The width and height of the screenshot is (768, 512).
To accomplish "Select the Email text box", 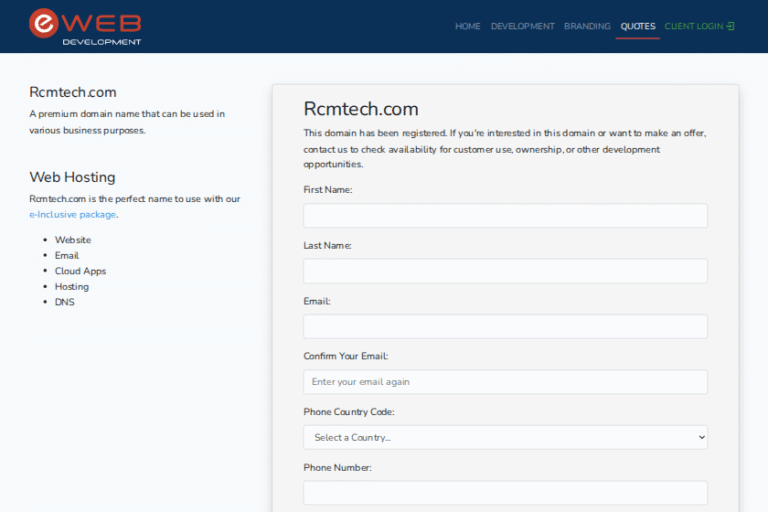I will coord(505,327).
